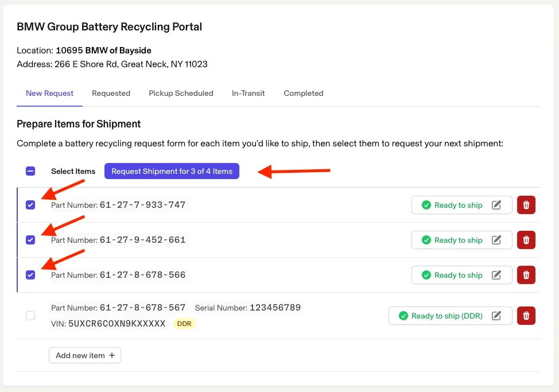Click the Select Items label
559x392 pixels.
73,171
